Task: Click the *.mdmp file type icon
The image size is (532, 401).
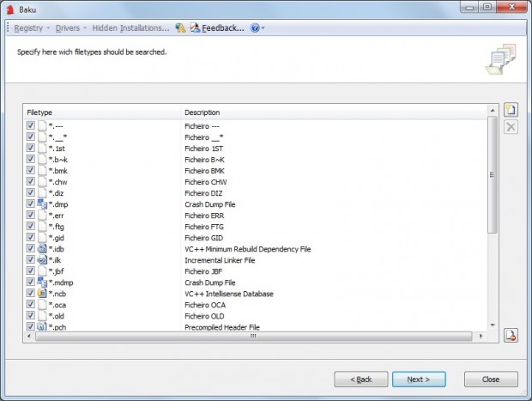Action: tap(42, 283)
